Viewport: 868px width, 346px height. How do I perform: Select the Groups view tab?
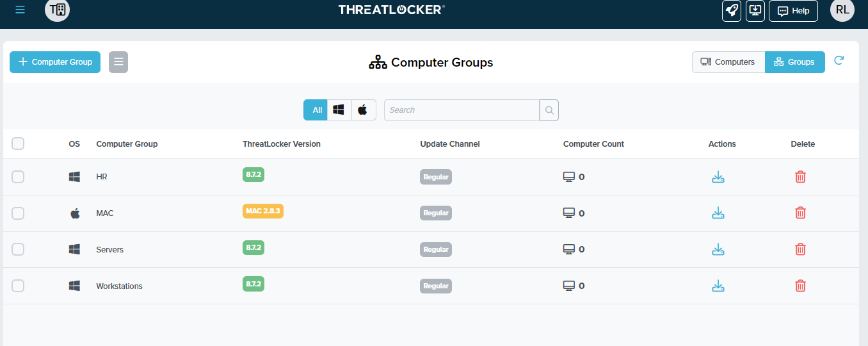(795, 62)
